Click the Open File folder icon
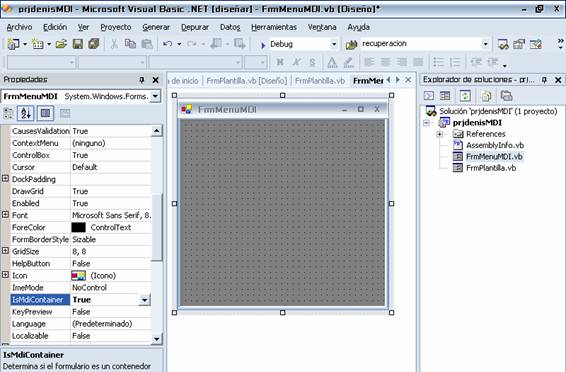Screen dimensions: 566x372 pos(61,44)
